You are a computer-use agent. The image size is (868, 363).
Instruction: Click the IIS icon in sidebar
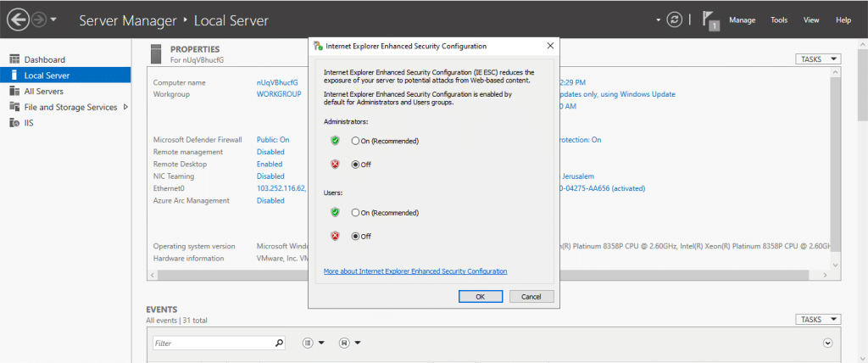[14, 123]
